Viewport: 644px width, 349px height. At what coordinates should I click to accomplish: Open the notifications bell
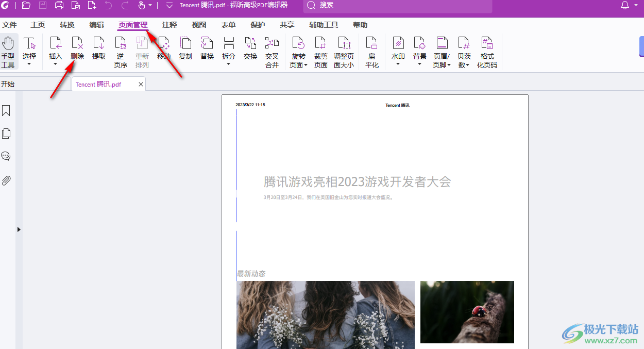click(625, 5)
